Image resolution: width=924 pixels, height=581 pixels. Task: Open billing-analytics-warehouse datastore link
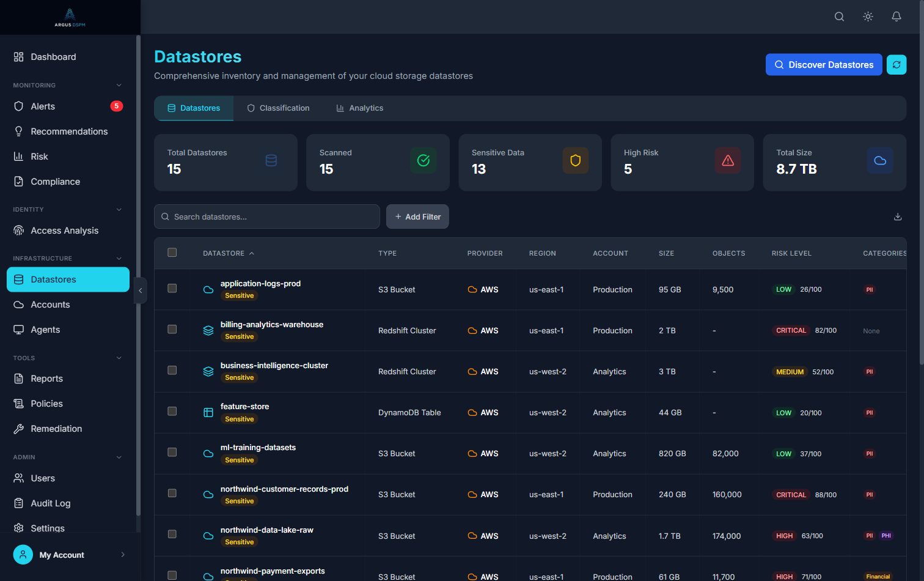[272, 324]
